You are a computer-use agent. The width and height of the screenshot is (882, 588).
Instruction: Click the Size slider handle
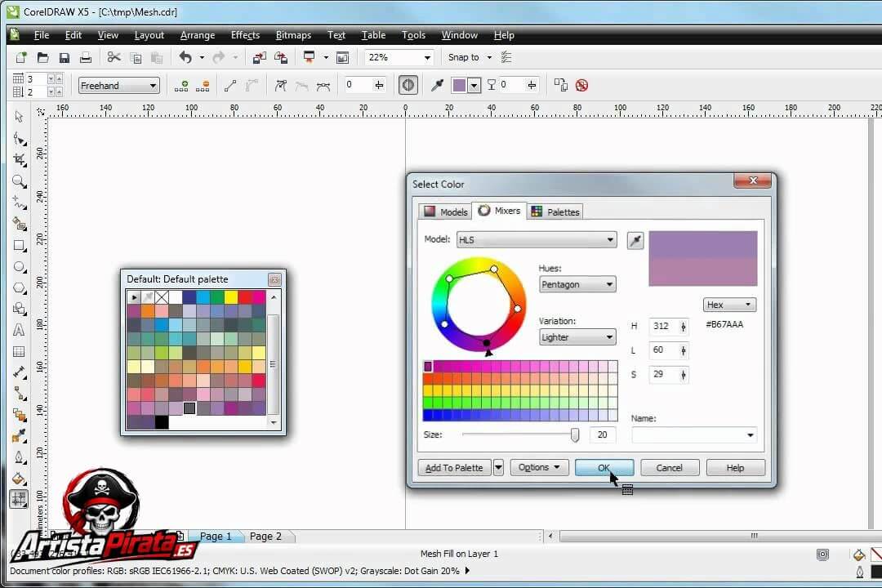point(574,435)
